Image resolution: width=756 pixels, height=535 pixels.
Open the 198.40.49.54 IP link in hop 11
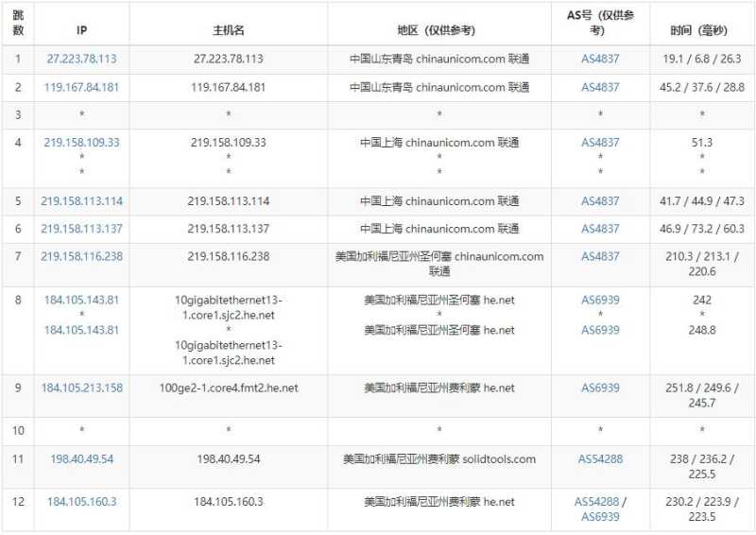click(81, 458)
